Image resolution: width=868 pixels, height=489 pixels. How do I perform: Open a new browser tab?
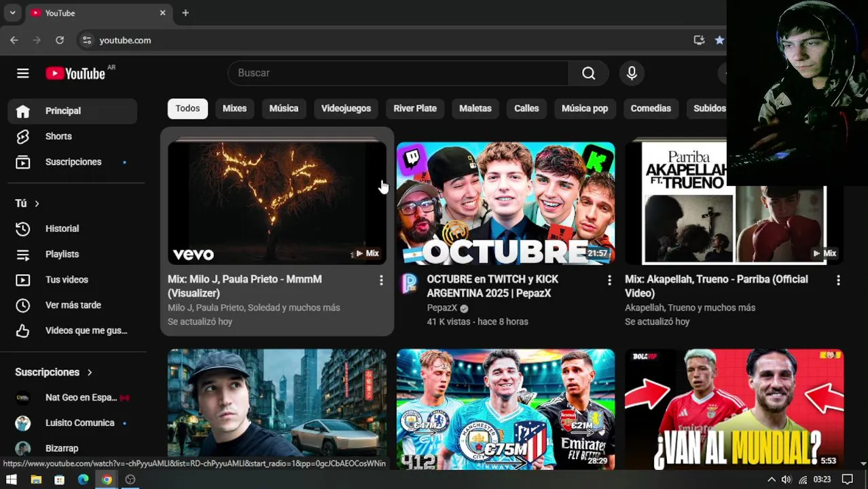185,13
